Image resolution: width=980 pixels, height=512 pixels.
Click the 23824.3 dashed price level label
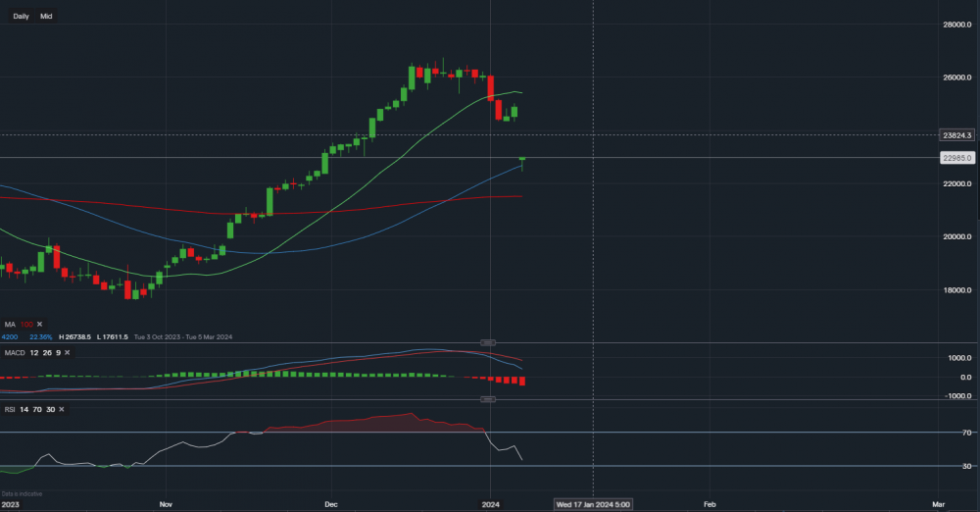point(955,135)
